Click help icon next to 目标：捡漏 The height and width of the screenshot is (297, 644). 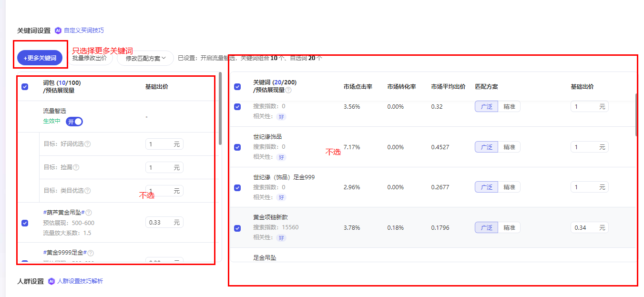[x=76, y=167]
